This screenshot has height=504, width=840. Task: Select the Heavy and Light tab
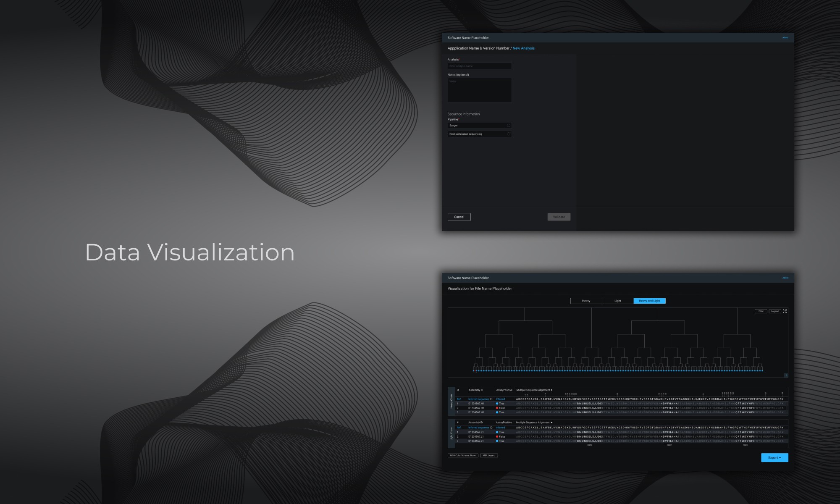(x=649, y=301)
